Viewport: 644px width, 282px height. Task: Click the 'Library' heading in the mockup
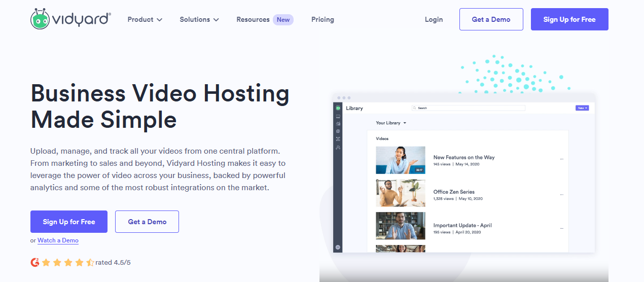[354, 108]
